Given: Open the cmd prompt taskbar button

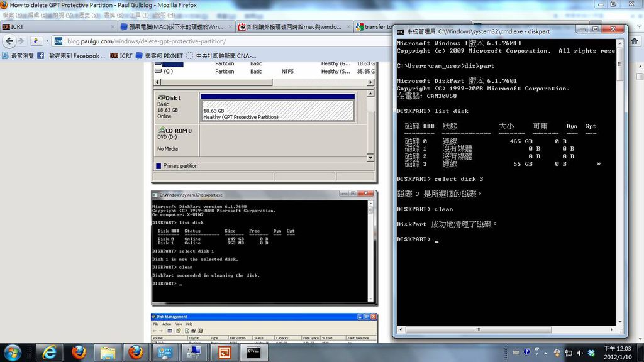Looking at the screenshot, I should (x=253, y=353).
